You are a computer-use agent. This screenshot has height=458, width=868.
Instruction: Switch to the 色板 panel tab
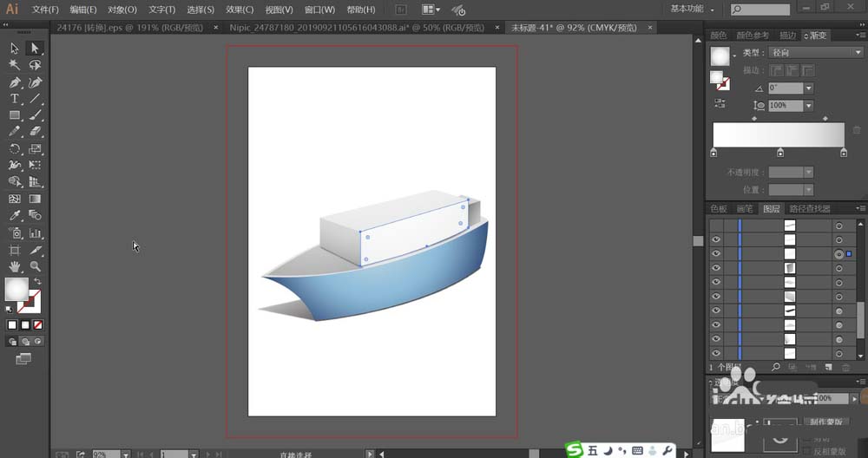coord(719,208)
